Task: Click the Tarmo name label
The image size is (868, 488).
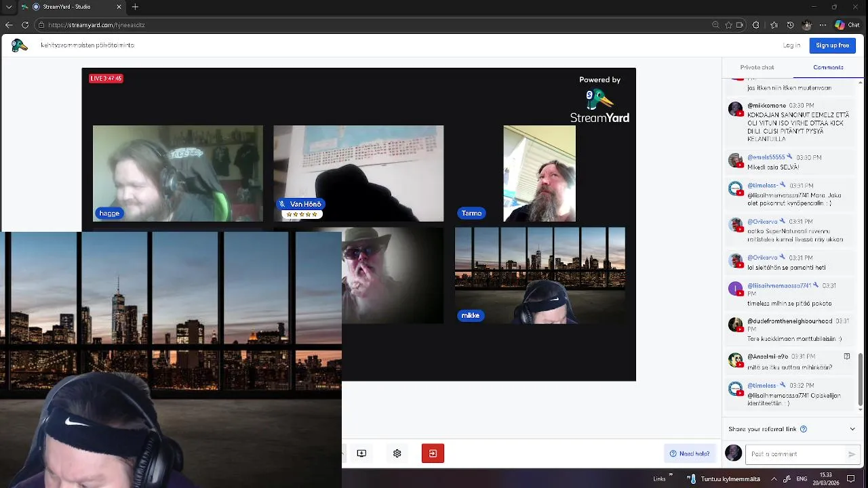Action: [x=471, y=213]
